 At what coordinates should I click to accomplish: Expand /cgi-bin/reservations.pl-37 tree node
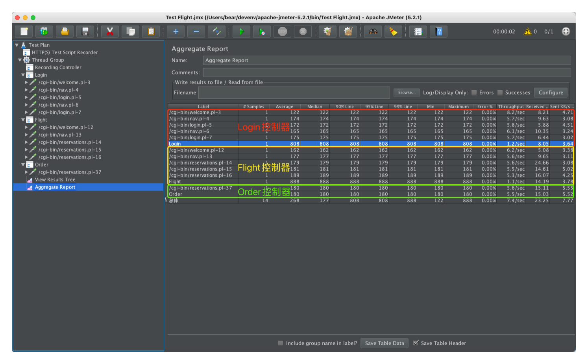[x=26, y=172]
